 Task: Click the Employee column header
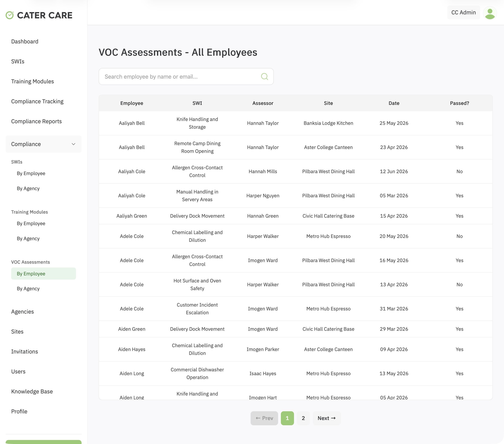pos(132,103)
